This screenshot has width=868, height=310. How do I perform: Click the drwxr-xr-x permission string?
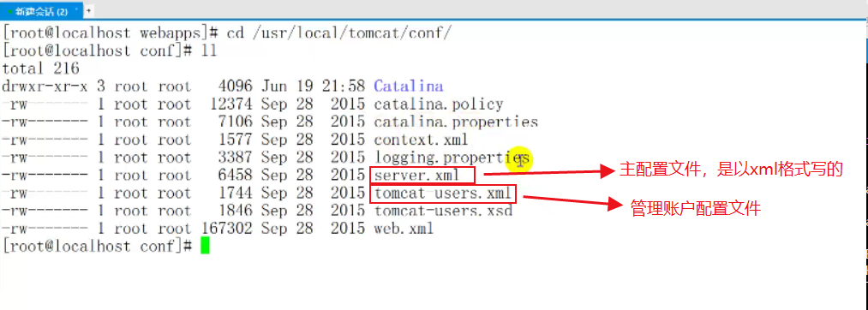click(45, 86)
